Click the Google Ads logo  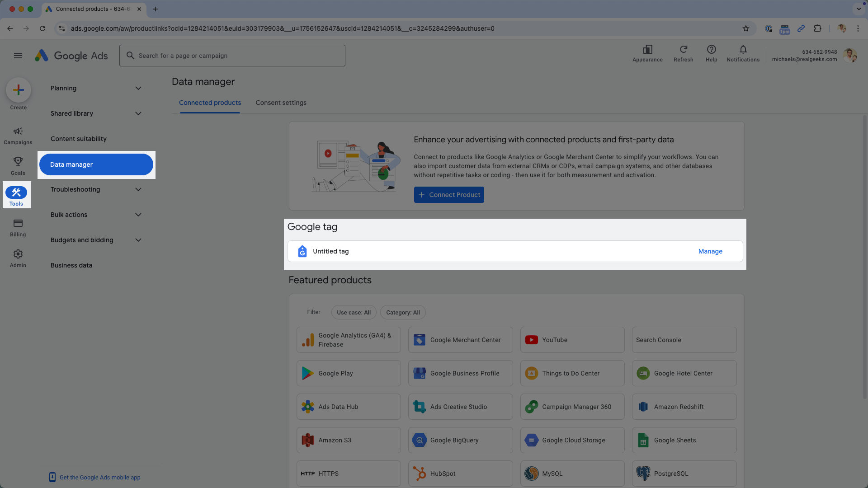coord(71,56)
